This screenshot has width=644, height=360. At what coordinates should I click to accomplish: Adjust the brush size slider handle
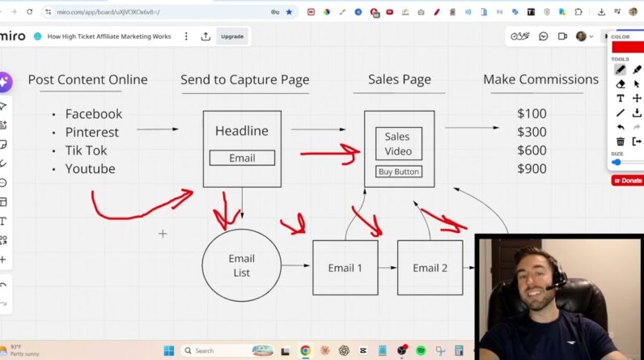616,162
